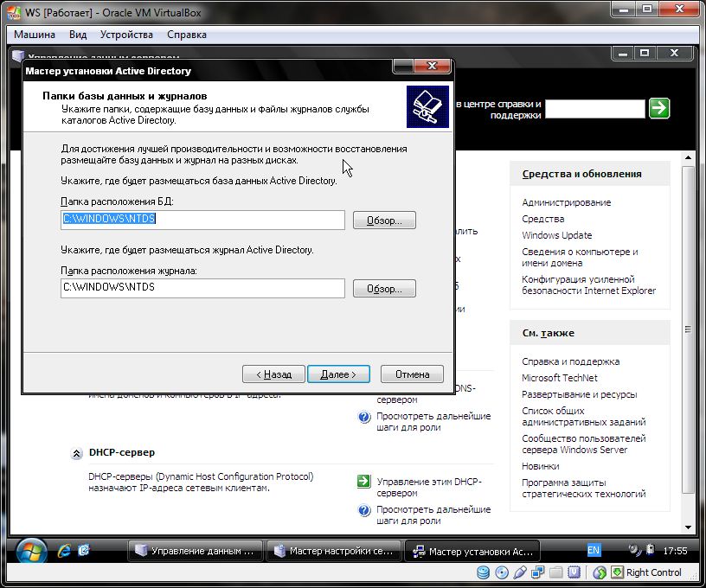The width and height of the screenshot is (706, 588).
Task: Collapse the DHCP-сервер section chevron
Action: click(76, 453)
